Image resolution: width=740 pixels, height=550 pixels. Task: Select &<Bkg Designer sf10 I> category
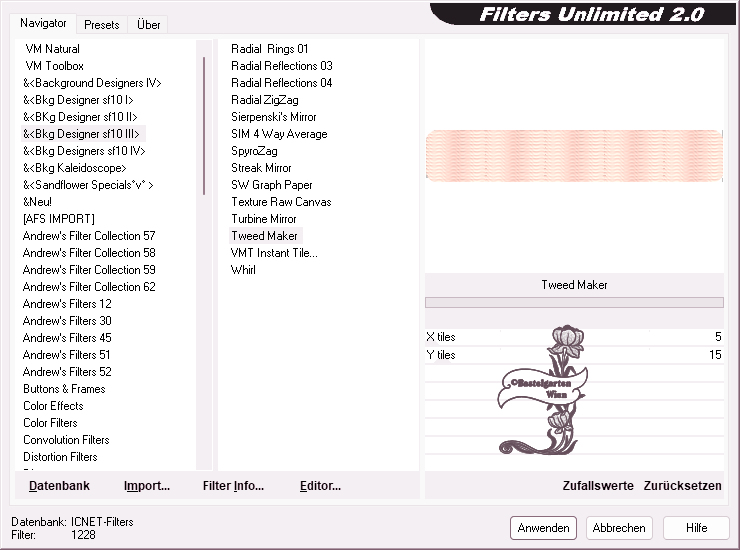tap(78, 100)
